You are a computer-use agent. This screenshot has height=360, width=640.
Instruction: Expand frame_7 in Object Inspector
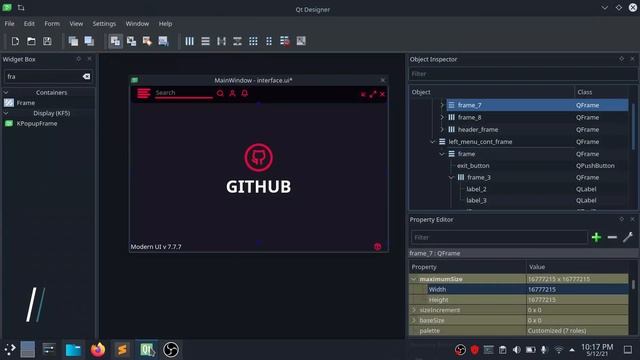(442, 105)
